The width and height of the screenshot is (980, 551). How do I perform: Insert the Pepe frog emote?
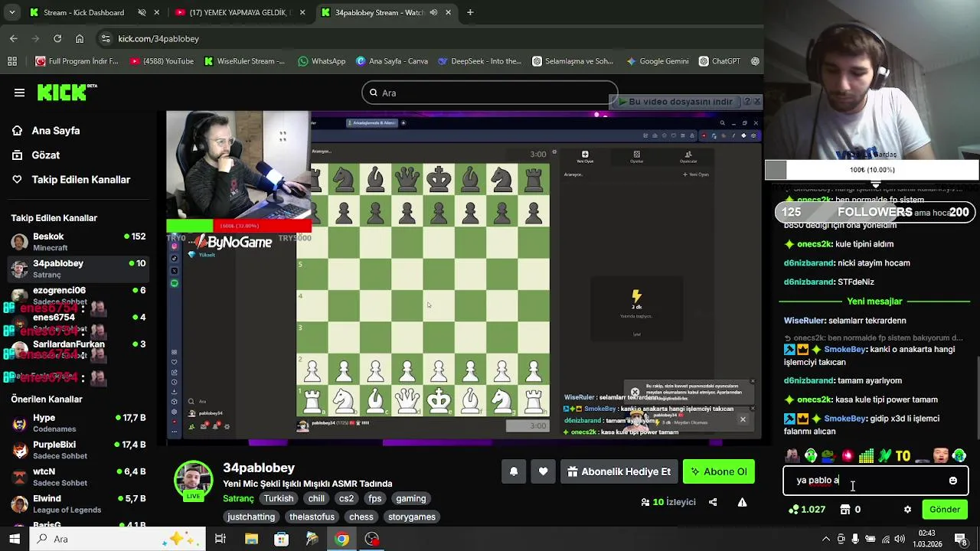(829, 456)
